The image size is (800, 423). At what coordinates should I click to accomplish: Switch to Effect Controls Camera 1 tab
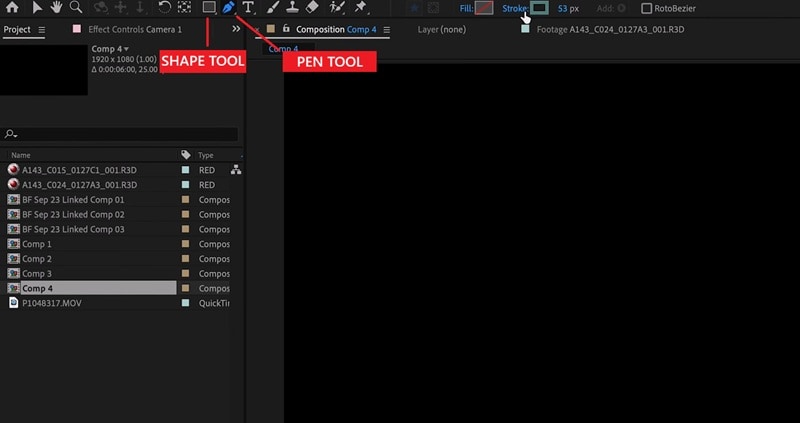135,30
